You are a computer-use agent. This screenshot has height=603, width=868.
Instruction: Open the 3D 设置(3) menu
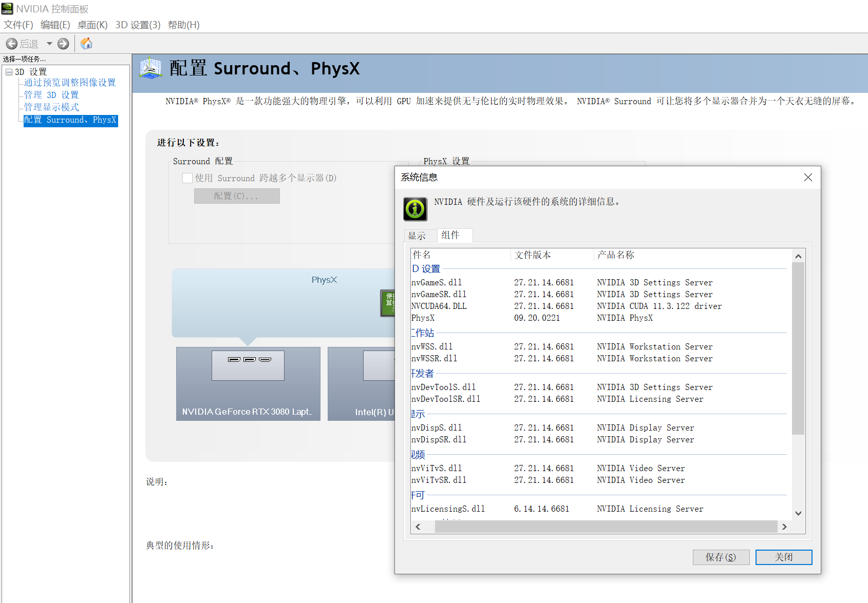138,25
